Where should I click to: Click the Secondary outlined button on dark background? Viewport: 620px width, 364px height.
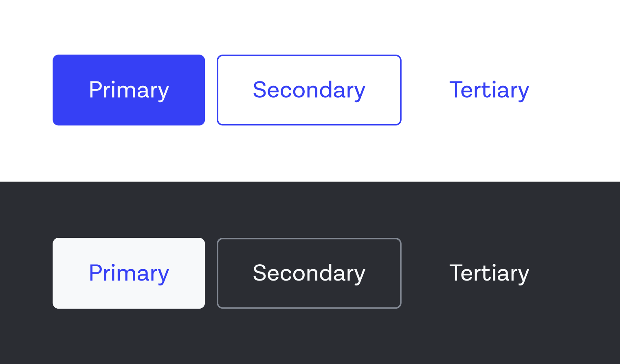pos(309,273)
